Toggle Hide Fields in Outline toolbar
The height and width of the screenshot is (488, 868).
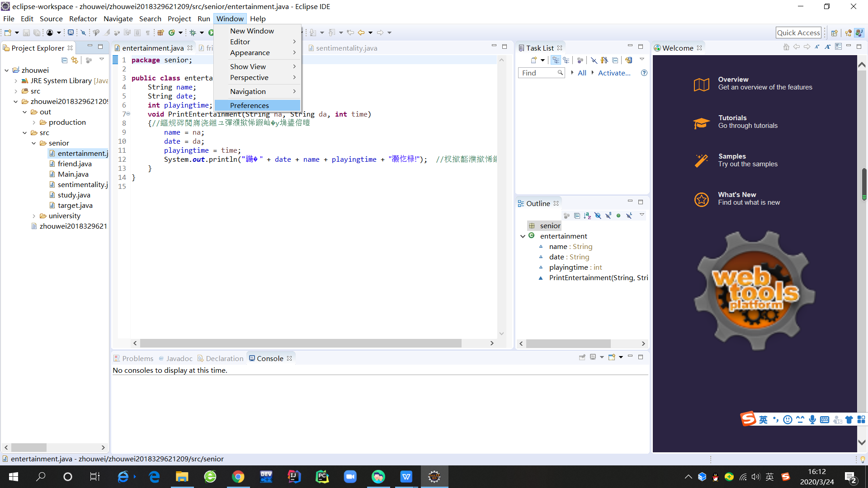pos(598,216)
